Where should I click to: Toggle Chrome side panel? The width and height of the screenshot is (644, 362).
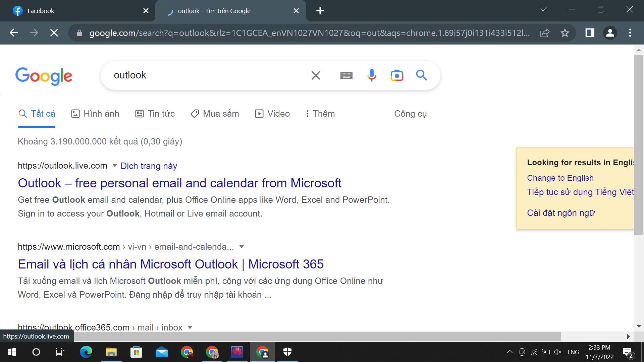coord(590,33)
